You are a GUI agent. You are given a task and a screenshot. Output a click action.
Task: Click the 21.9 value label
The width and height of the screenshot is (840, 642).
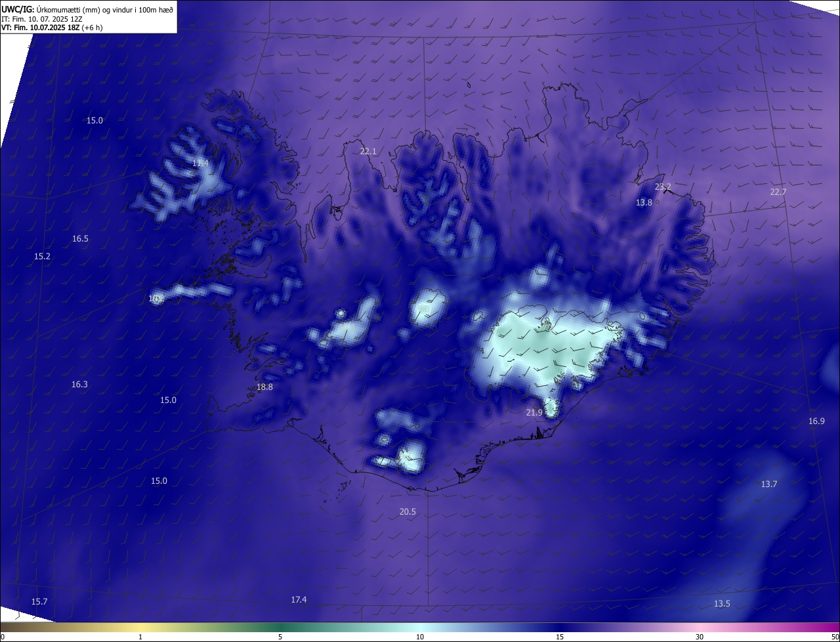click(x=534, y=412)
